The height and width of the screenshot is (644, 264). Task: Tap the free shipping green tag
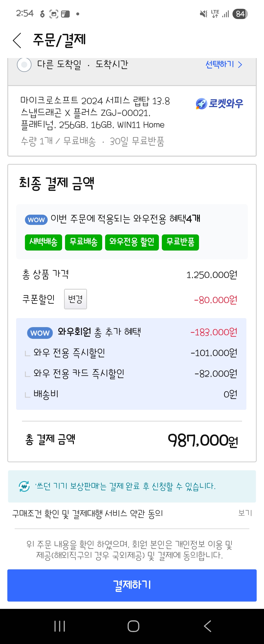click(83, 242)
